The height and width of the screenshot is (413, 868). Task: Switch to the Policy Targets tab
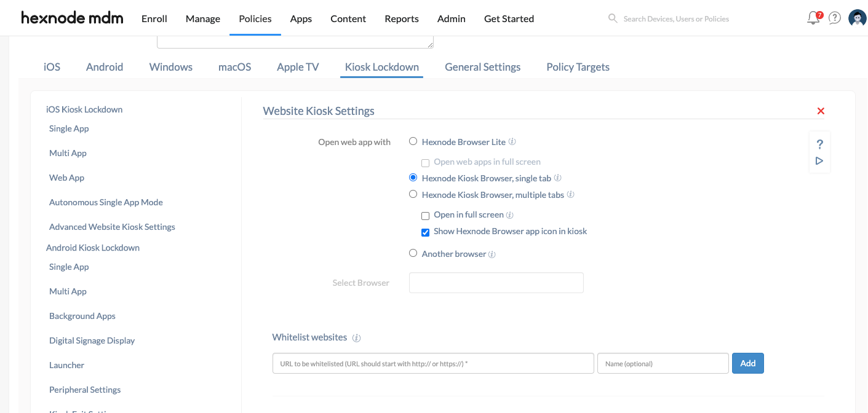[578, 67]
